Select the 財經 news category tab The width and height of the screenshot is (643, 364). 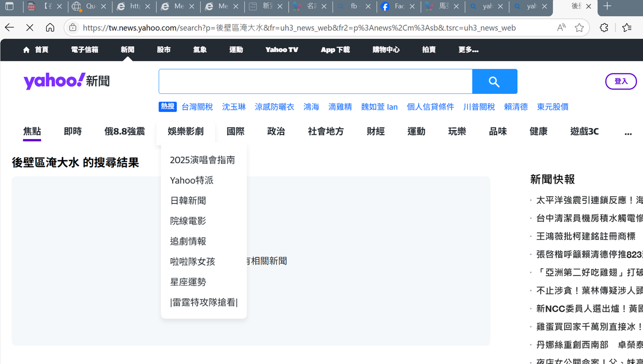[376, 132]
